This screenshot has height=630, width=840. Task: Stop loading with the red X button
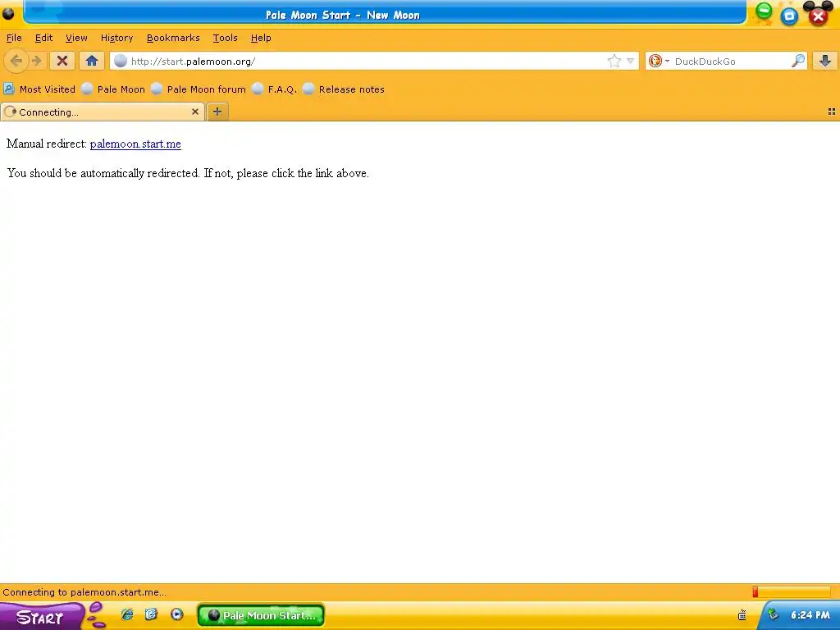point(62,61)
